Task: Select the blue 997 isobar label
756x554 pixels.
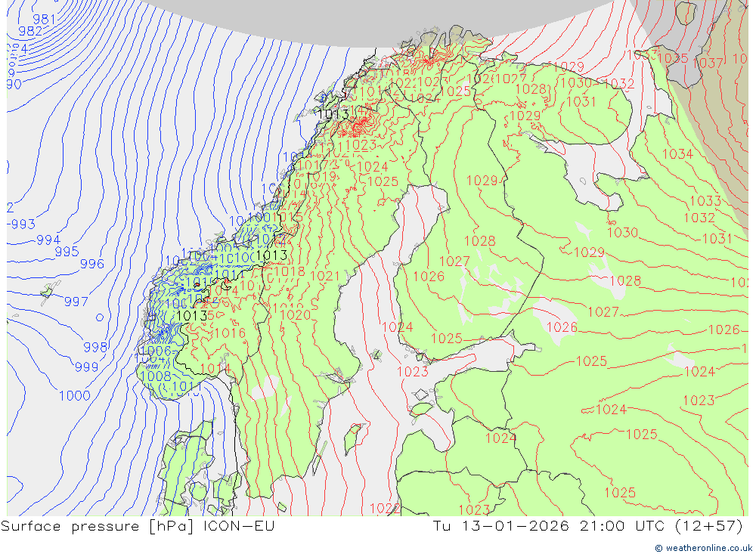Action: (76, 302)
